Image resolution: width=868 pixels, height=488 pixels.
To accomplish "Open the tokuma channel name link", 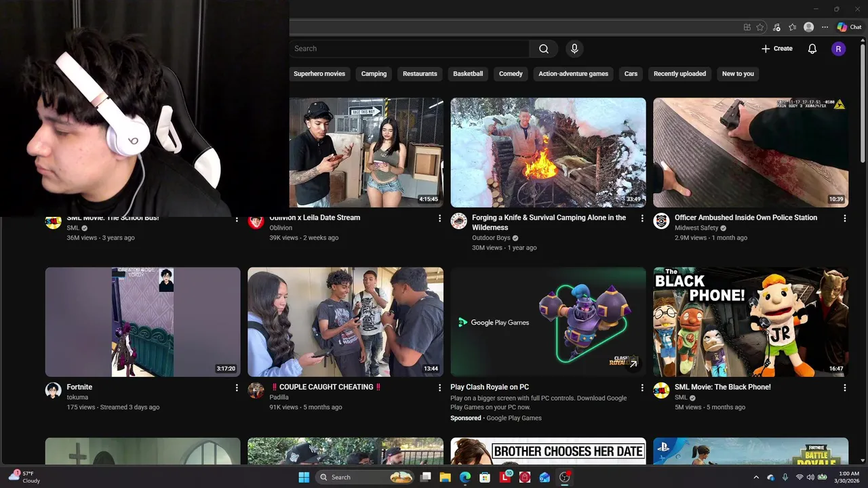I will pos(77,397).
